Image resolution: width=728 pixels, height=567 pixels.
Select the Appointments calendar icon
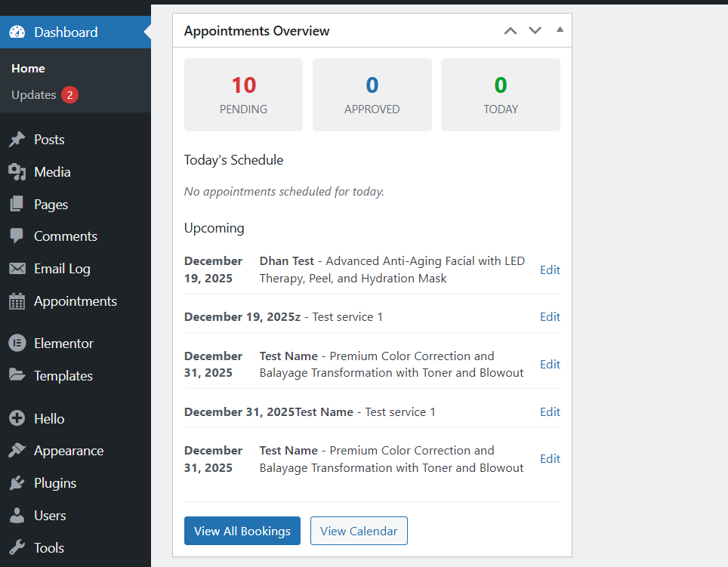(x=17, y=300)
